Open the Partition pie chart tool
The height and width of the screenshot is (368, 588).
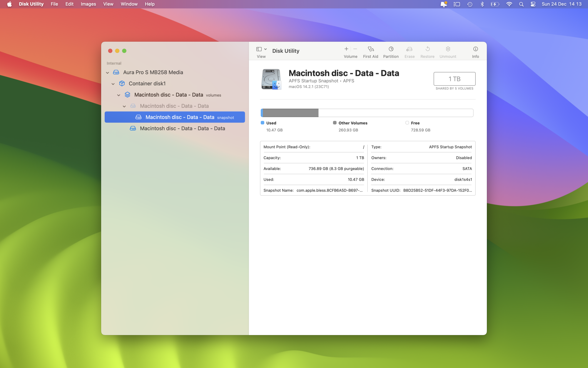point(391,49)
